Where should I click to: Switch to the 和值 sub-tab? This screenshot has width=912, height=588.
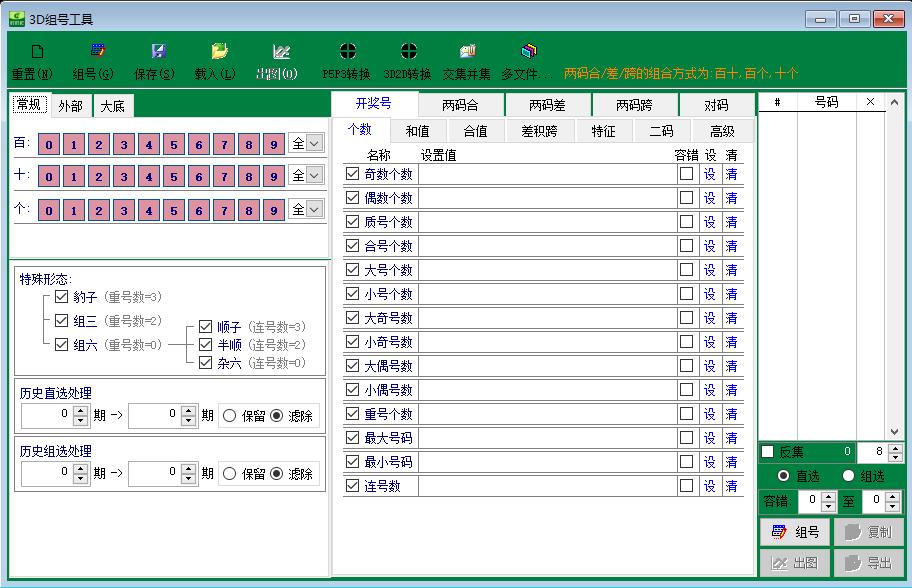tap(417, 131)
